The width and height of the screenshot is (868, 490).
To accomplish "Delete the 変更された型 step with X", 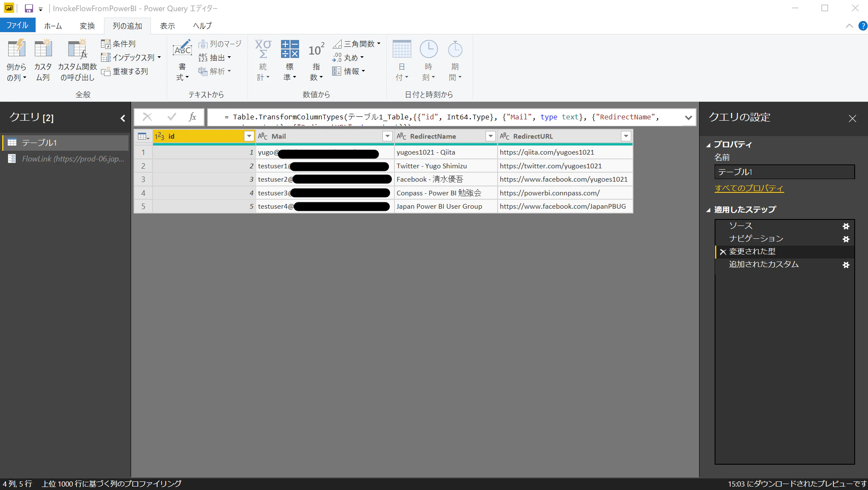I will pyautogui.click(x=723, y=252).
